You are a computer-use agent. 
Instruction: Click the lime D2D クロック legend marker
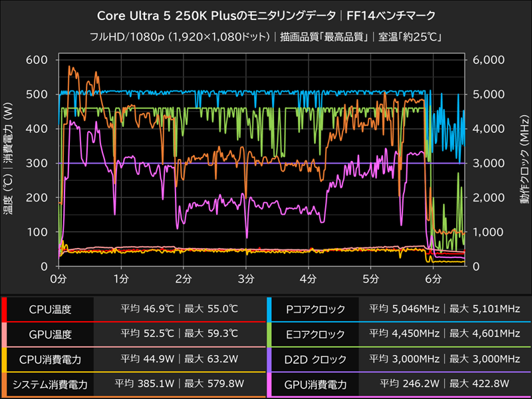[x=271, y=358]
